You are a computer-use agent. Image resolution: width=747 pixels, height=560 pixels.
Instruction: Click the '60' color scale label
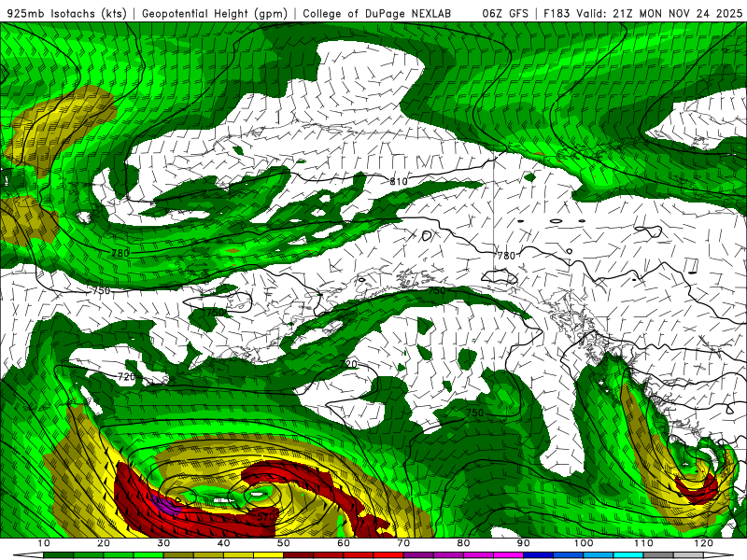[x=344, y=543]
